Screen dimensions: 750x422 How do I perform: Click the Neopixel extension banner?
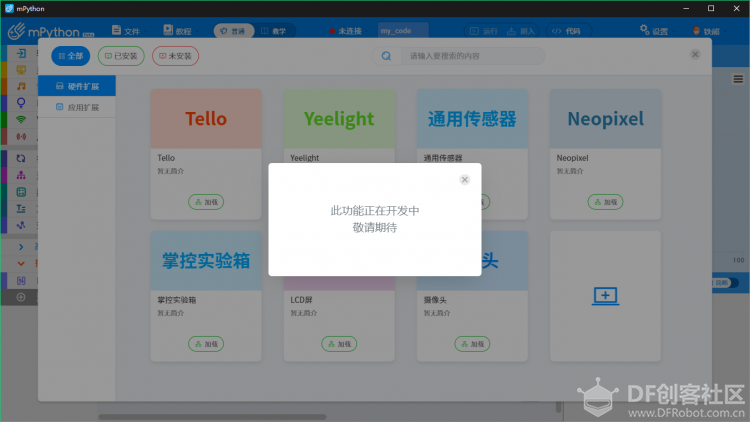click(x=606, y=119)
